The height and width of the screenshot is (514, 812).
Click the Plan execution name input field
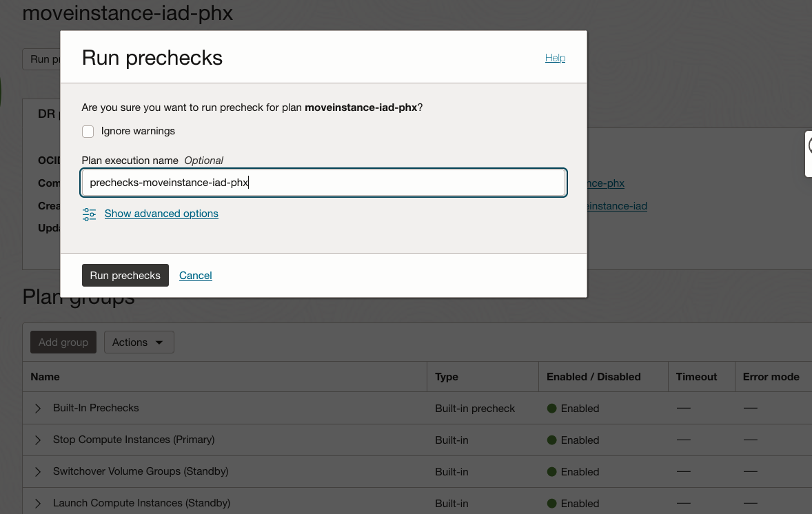[x=323, y=182]
